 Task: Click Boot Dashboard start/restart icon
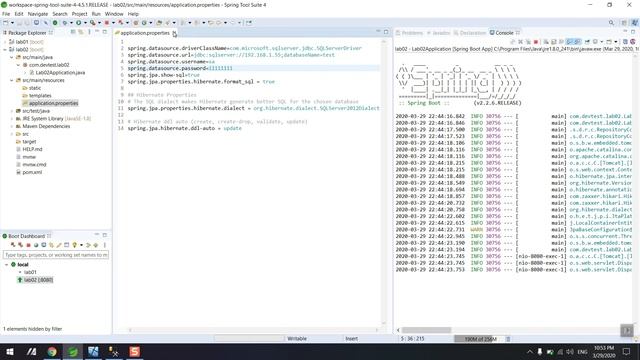(13, 245)
